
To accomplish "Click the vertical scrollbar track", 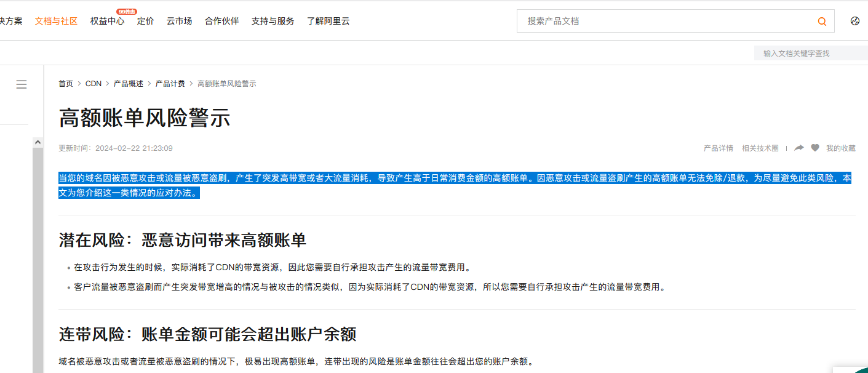I will [38, 260].
